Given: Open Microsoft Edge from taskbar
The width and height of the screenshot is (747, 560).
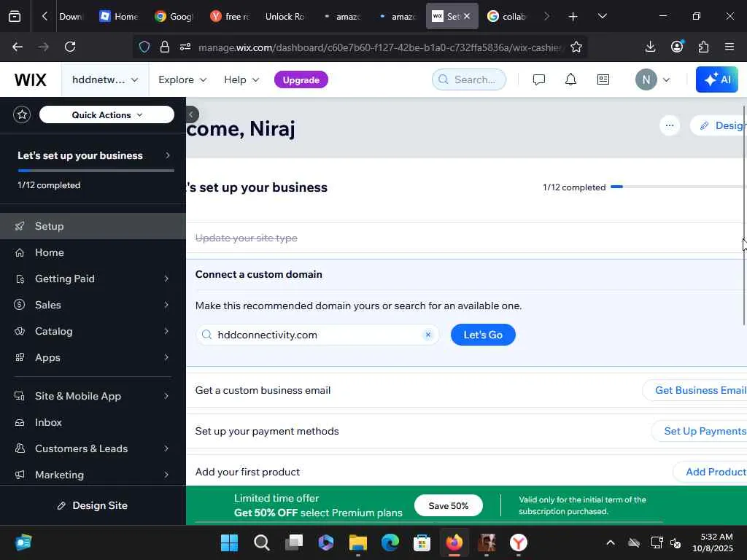Looking at the screenshot, I should tap(390, 542).
